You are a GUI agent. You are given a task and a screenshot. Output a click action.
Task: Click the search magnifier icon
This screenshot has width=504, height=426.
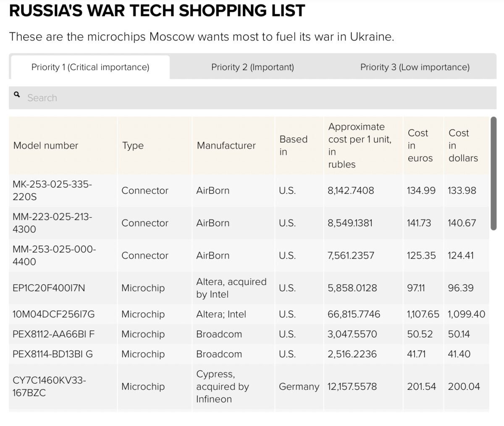tap(17, 95)
